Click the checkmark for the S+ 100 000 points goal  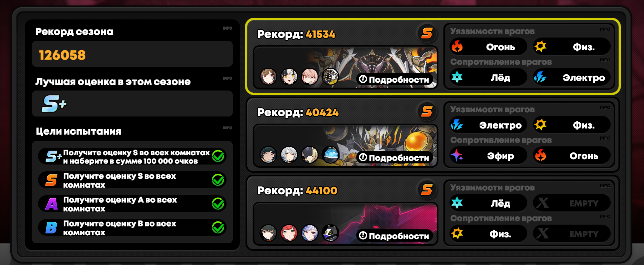[218, 156]
